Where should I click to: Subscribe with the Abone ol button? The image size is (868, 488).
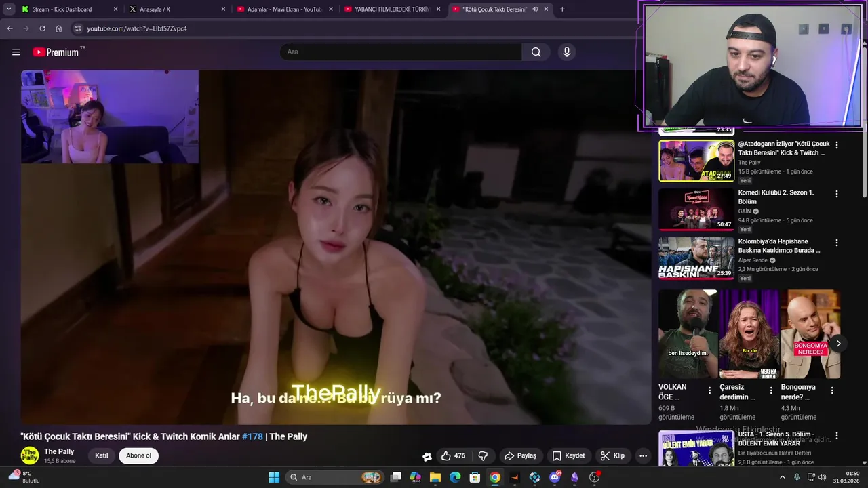pyautogui.click(x=138, y=456)
